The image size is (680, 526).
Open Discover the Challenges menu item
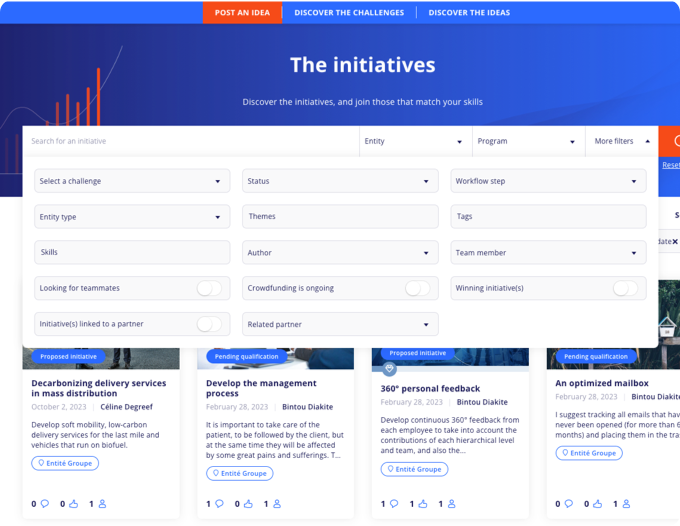[349, 13]
